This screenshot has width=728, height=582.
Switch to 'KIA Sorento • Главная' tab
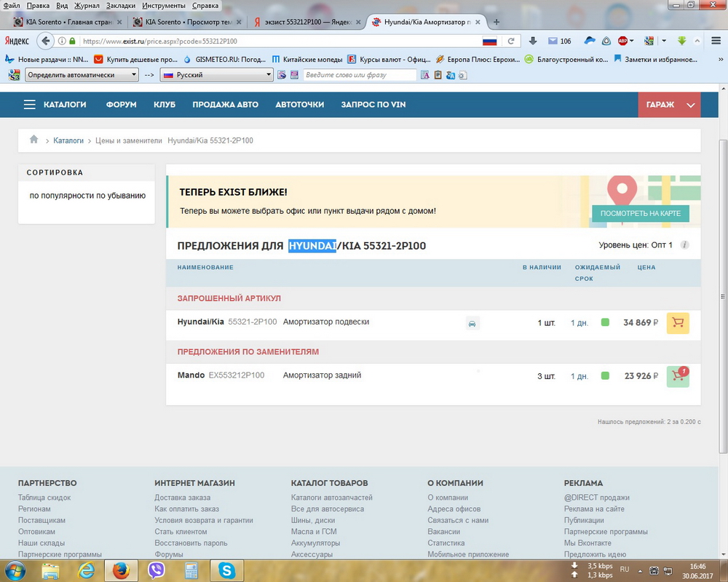63,22
